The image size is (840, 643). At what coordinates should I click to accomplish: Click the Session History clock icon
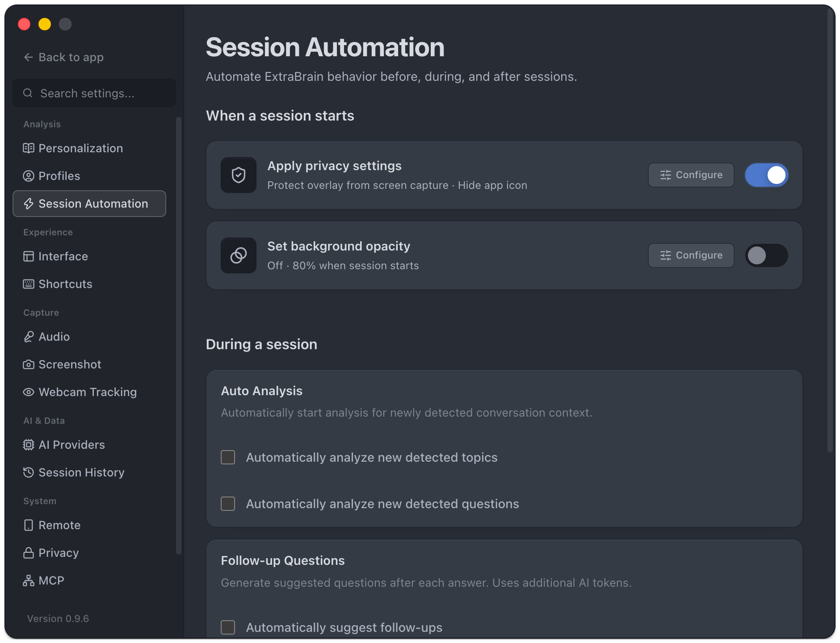pos(29,472)
